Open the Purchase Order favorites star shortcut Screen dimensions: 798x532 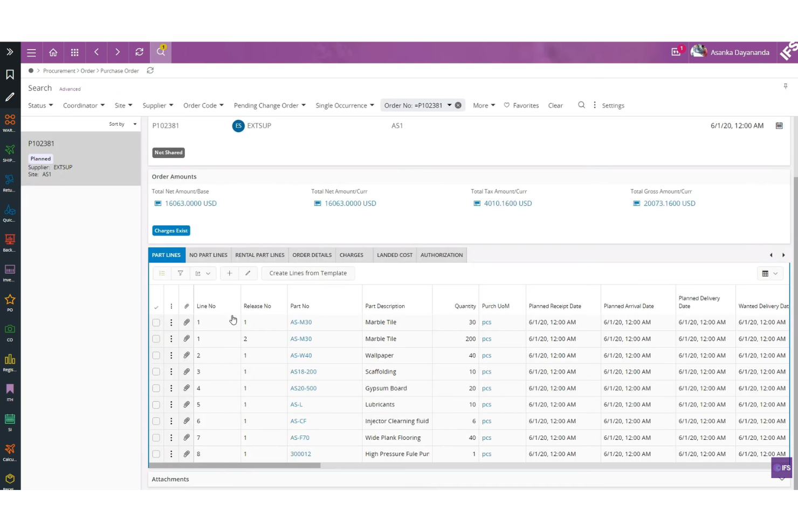click(9, 300)
